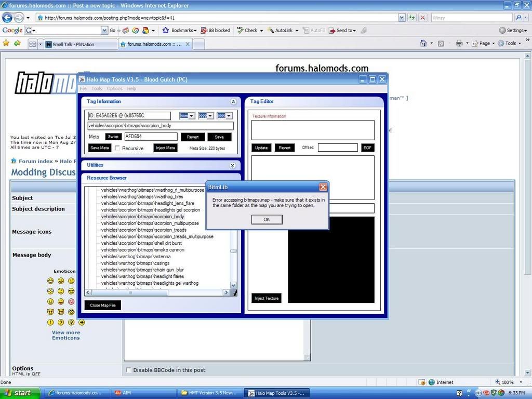532x399 pixels.
Task: Click the greyed AutoFill toolbar button
Action: click(x=313, y=30)
